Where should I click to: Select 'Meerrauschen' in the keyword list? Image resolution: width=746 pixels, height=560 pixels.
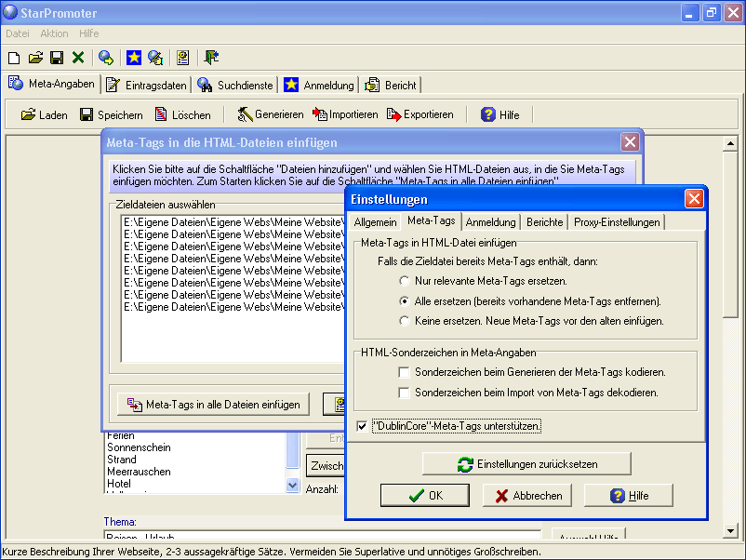pyautogui.click(x=139, y=472)
